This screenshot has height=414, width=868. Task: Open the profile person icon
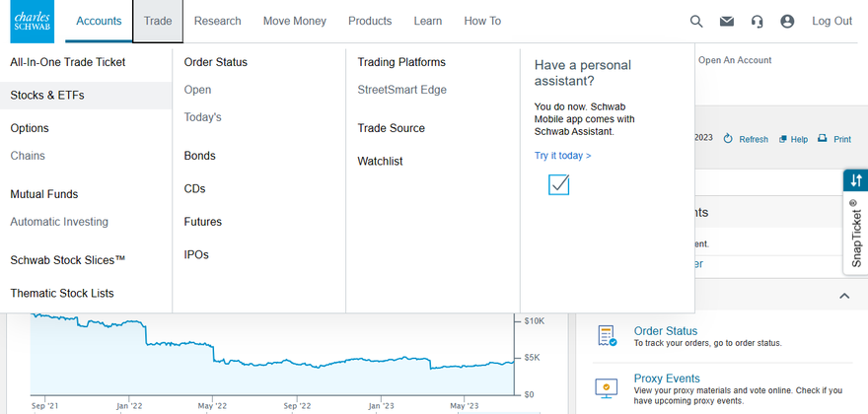[787, 22]
